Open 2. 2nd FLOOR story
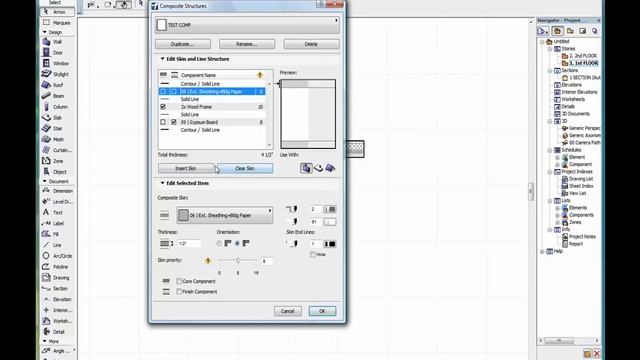 tap(579, 56)
